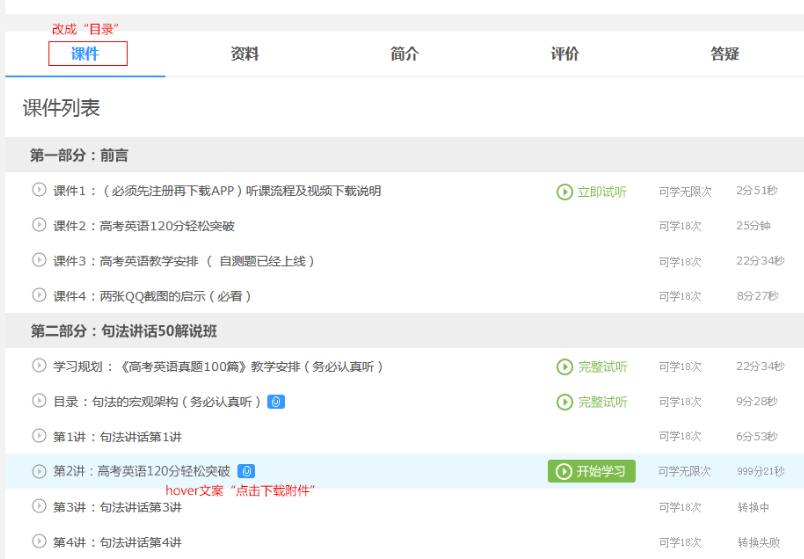This screenshot has height=559, width=804.
Task: Click play icon beside 课件3 高考英语教学安排
Action: [39, 260]
